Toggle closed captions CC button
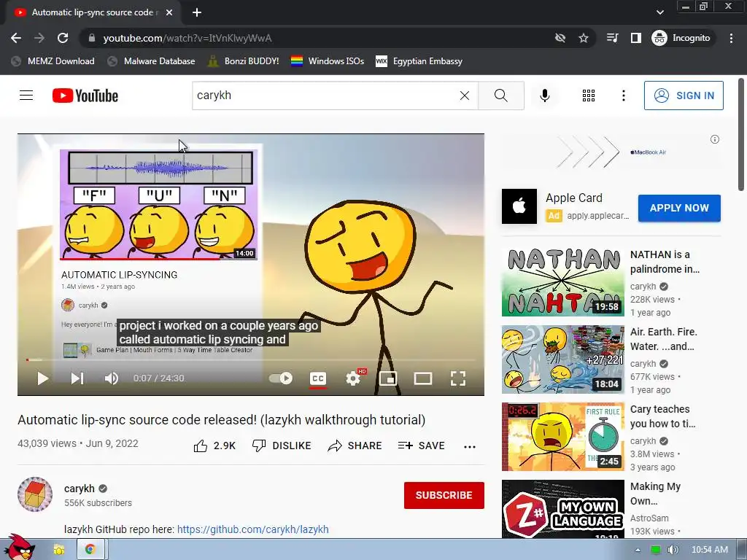The width and height of the screenshot is (747, 560). tap(318, 378)
